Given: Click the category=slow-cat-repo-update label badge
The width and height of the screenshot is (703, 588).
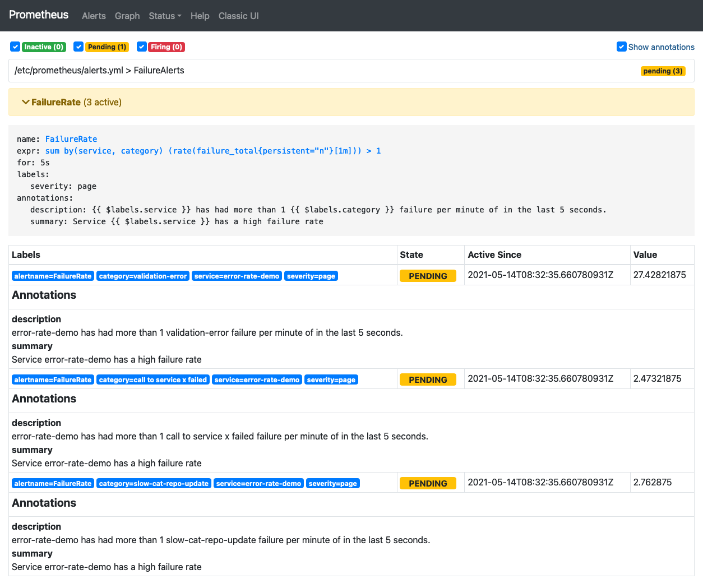Looking at the screenshot, I should point(154,484).
